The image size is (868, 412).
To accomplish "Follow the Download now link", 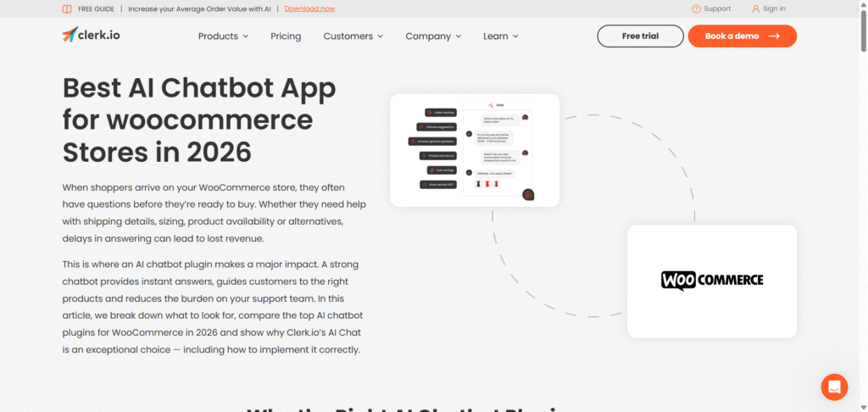I will click(x=309, y=8).
